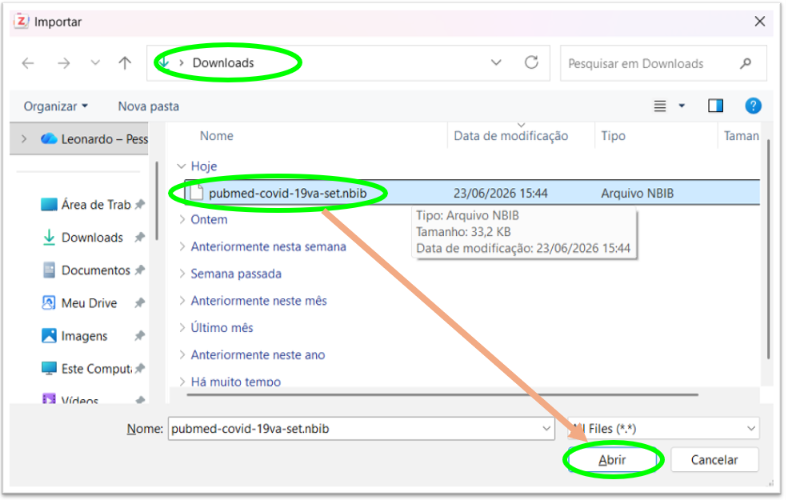786x500 pixels.
Task: Click the file icon of pubmed-covid-19va-set.nbib
Action: (x=197, y=193)
